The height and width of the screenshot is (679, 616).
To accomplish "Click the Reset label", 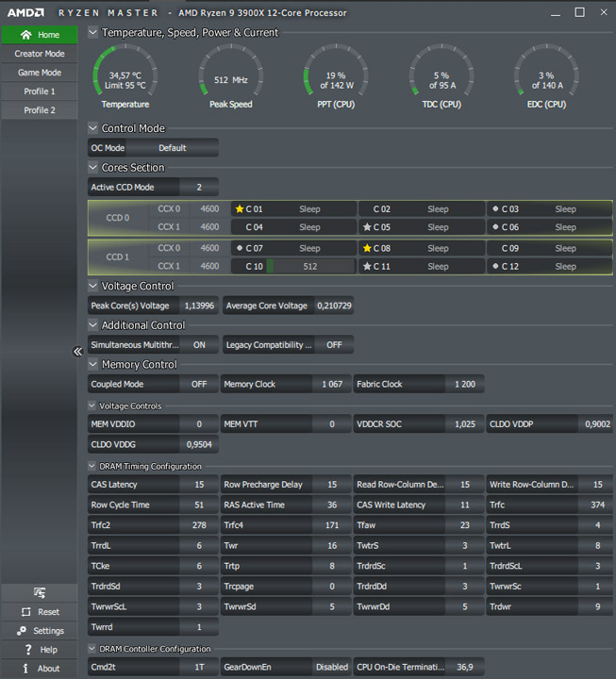I will click(48, 612).
